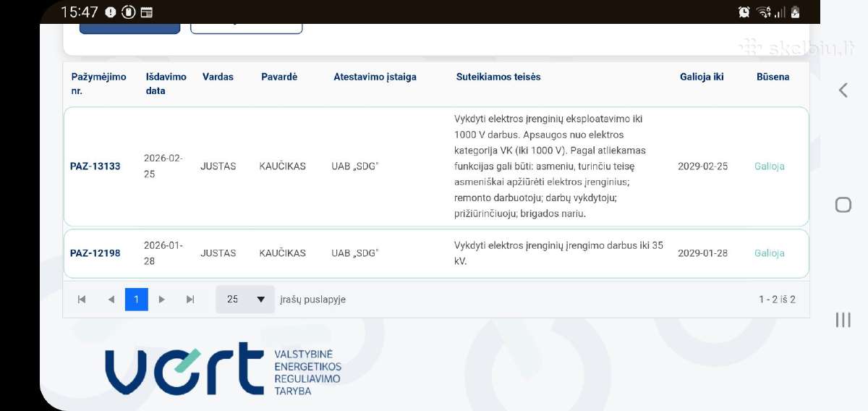Click the Vardas column header

click(218, 77)
